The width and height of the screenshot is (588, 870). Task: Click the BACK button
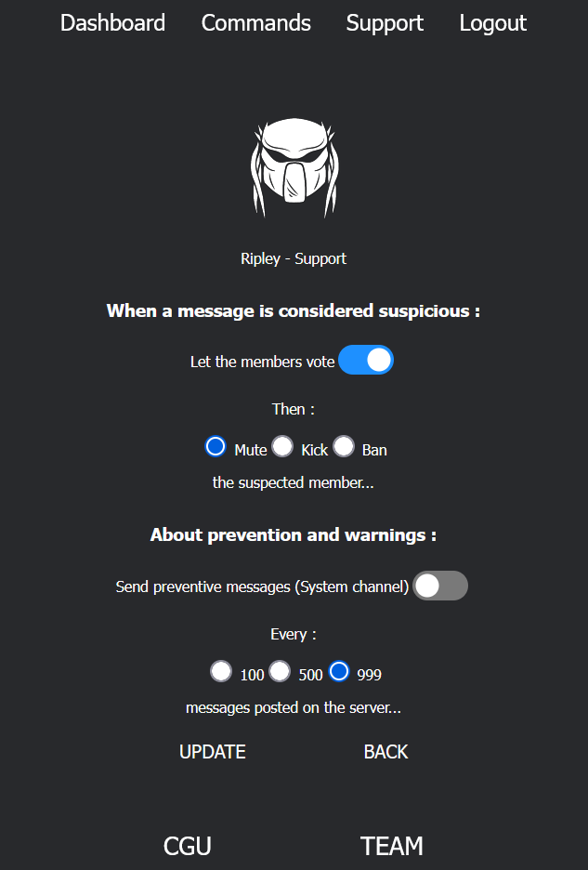(x=385, y=752)
